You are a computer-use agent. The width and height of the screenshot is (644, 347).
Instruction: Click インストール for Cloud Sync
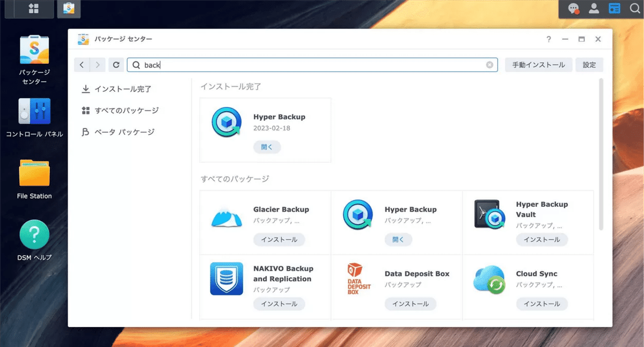point(542,304)
